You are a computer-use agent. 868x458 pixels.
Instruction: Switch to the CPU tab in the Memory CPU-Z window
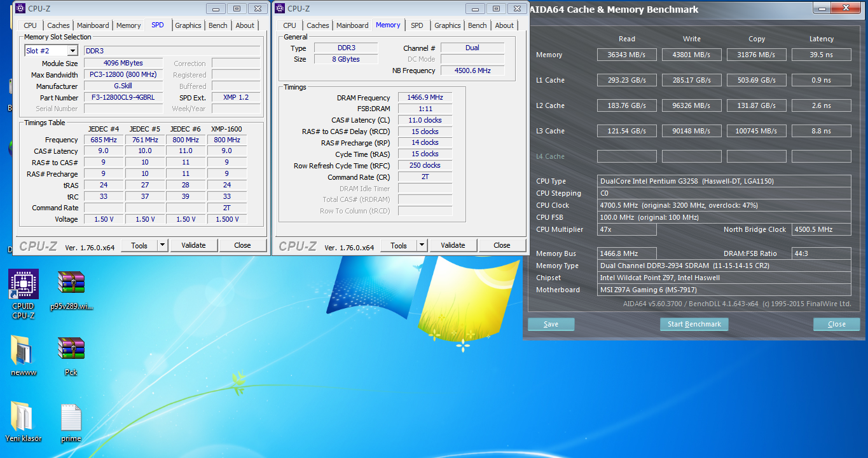[290, 25]
